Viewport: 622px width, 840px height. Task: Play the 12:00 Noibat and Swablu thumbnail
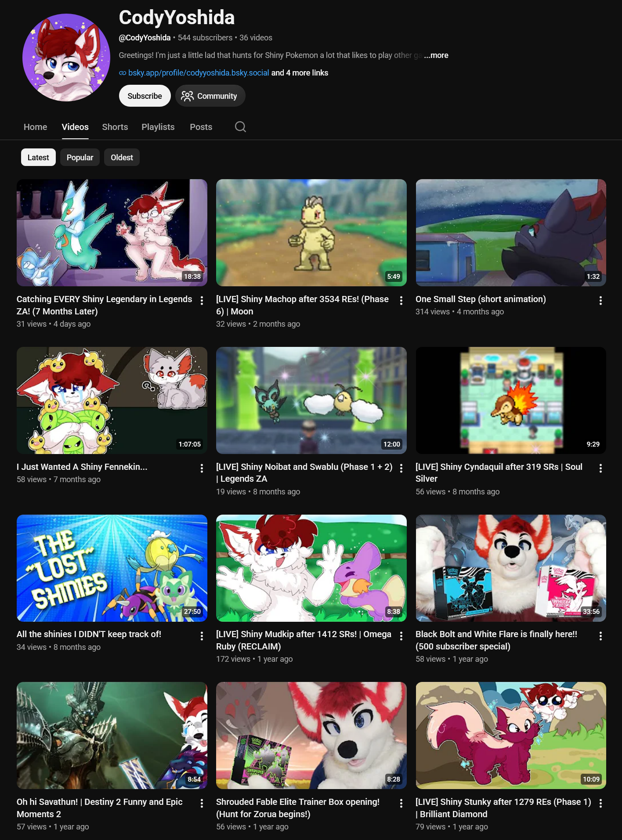point(311,400)
